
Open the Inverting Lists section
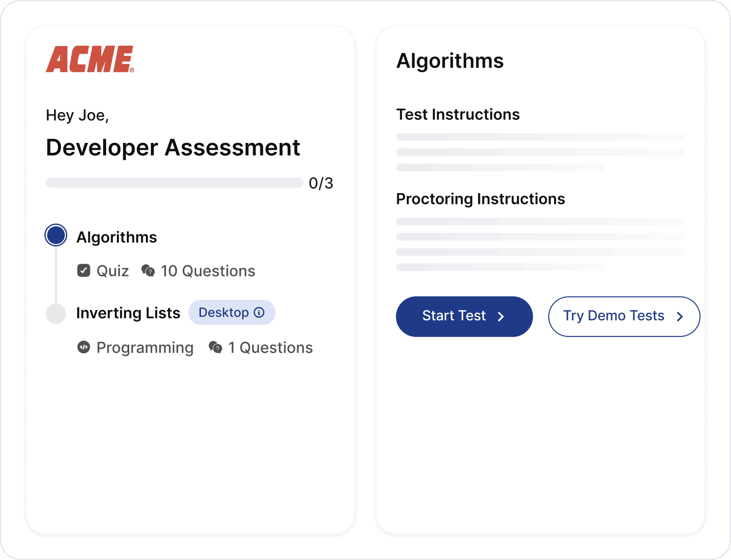click(128, 313)
